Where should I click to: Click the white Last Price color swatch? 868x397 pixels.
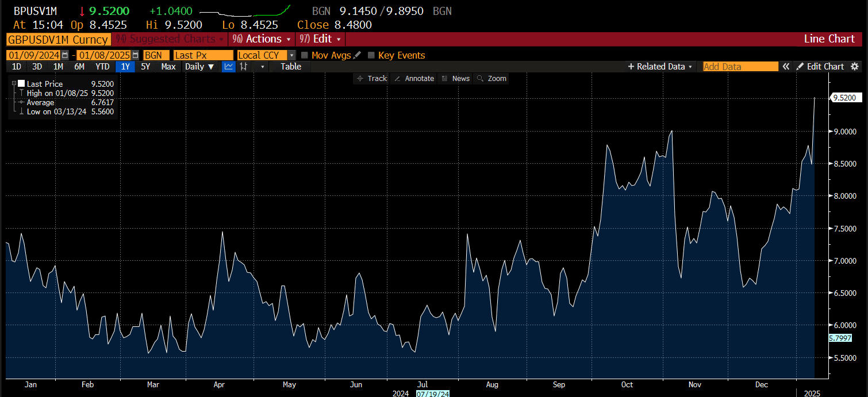(x=22, y=84)
